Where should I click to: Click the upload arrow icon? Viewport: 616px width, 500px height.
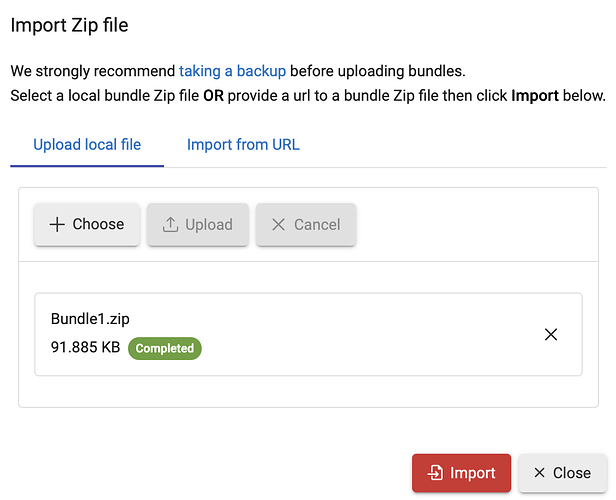(x=170, y=224)
